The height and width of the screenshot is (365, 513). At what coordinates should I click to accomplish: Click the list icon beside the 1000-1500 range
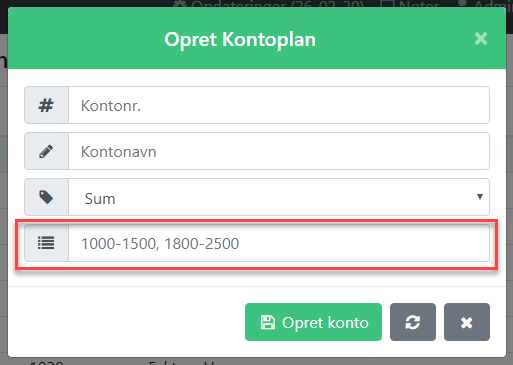point(46,243)
